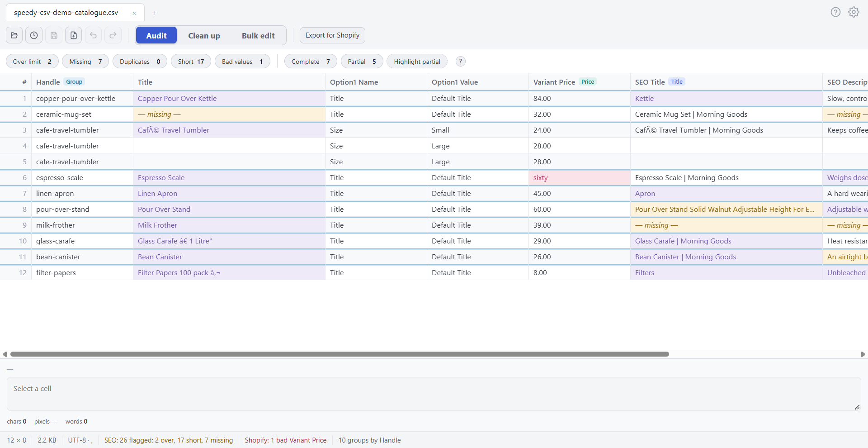Image resolution: width=868 pixels, height=448 pixels.
Task: Click the question mark beside Highlight partial
Action: (461, 62)
